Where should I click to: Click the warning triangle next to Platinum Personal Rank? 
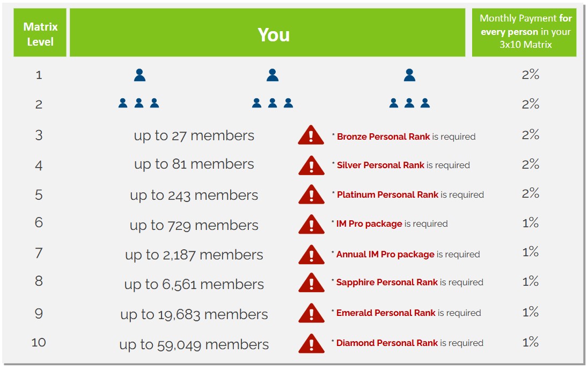tap(311, 194)
